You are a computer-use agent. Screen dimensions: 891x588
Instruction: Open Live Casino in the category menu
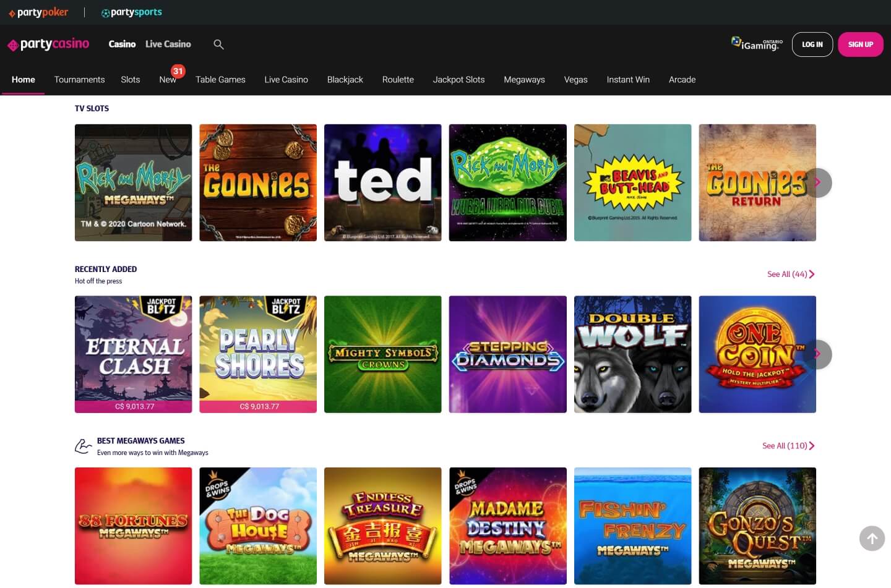[x=286, y=80]
